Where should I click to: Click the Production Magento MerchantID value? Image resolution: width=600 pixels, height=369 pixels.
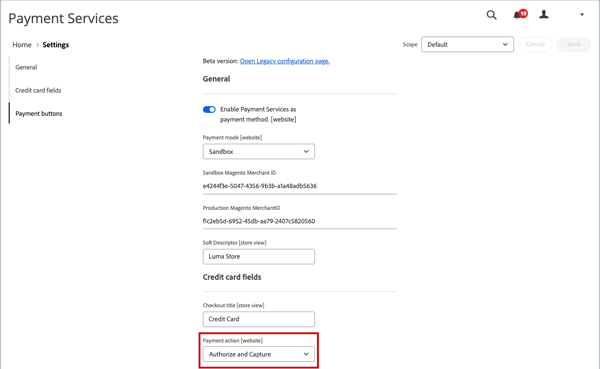coord(259,221)
